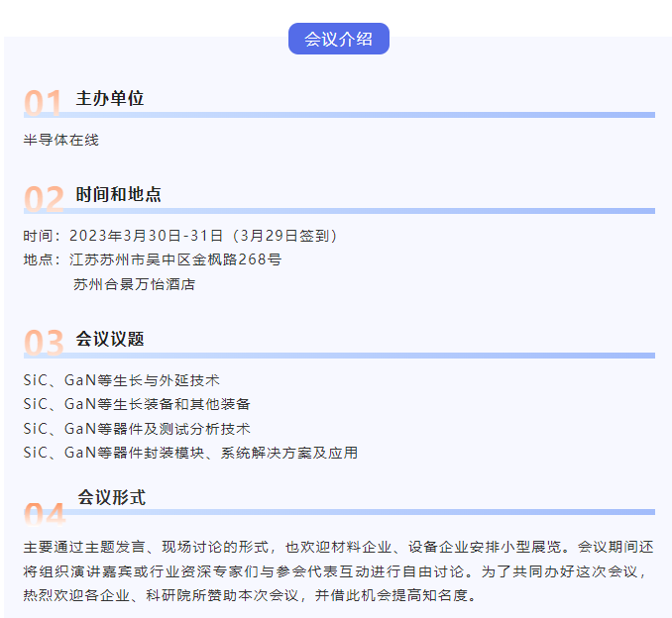Viewport: 672px width, 618px height.
Task: Select the 会议形式 section heading
Action: 112,497
